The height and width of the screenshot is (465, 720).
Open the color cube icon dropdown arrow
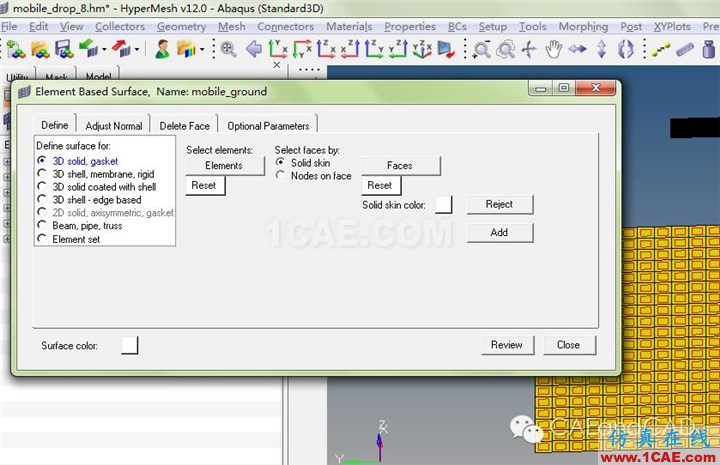tap(202, 49)
